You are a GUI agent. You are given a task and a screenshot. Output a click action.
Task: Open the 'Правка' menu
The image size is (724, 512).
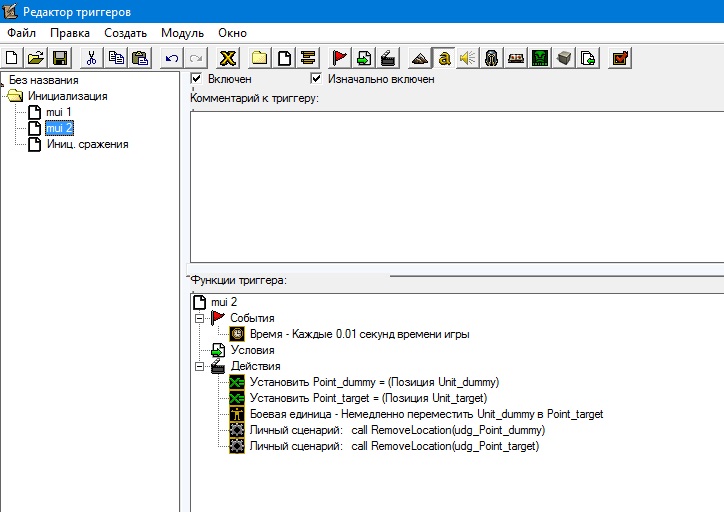(70, 33)
